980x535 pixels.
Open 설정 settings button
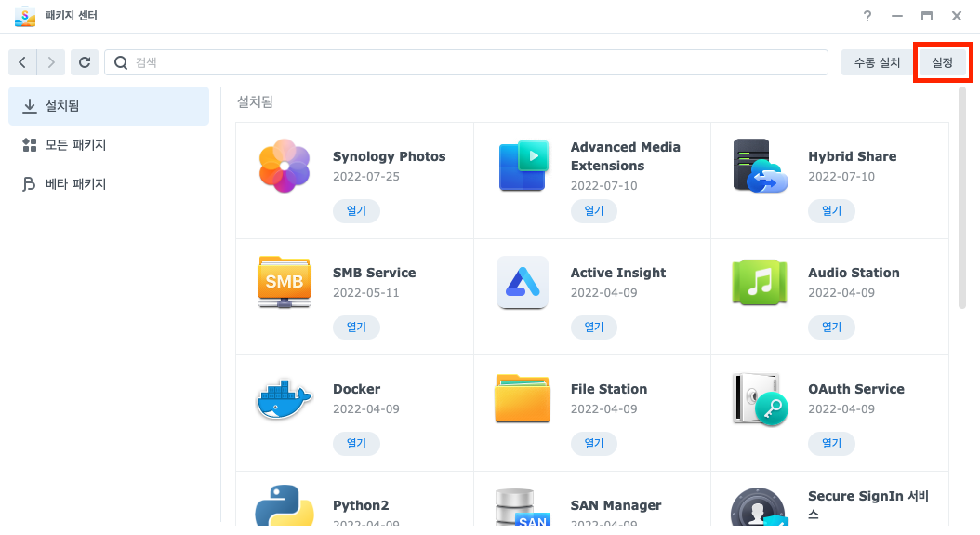(942, 62)
